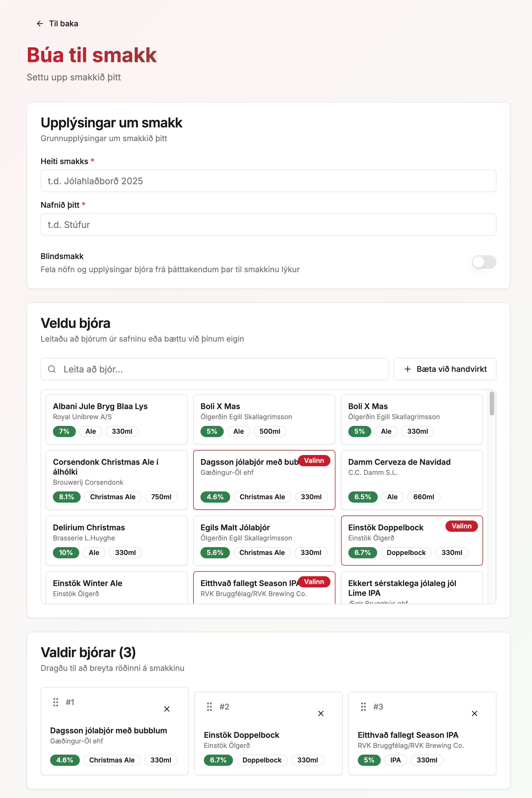
Task: Remove Eitthvað fallegt Season IPA using X
Action: click(x=474, y=713)
